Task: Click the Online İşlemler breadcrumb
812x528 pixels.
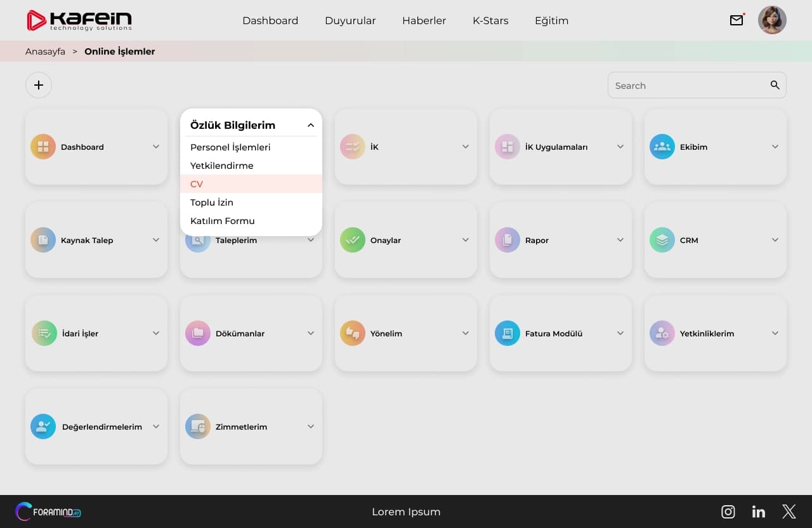Action: coord(120,51)
